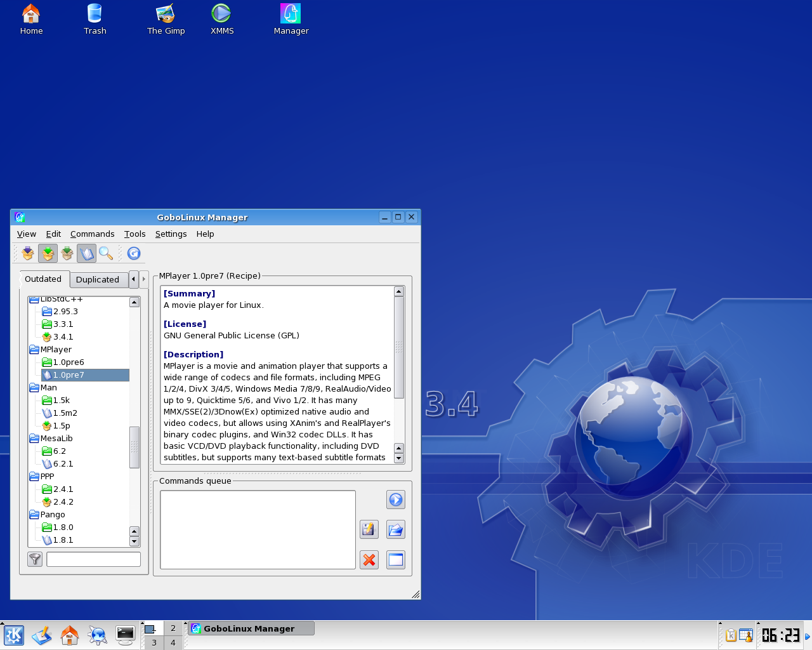Image resolution: width=812 pixels, height=650 pixels.
Task: Open the Home desktop icon
Action: [x=31, y=19]
